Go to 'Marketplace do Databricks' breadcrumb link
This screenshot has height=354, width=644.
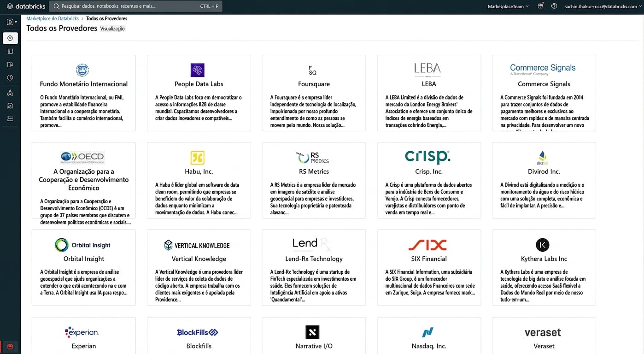click(53, 18)
